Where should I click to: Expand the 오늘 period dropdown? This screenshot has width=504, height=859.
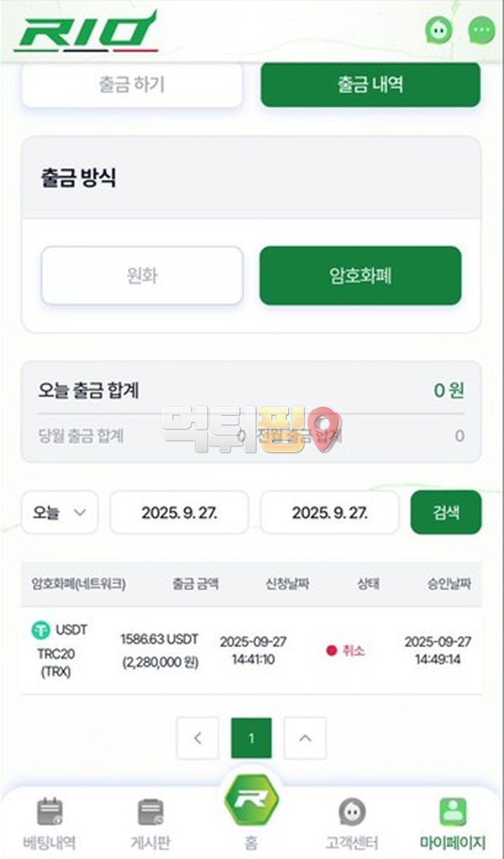[60, 513]
